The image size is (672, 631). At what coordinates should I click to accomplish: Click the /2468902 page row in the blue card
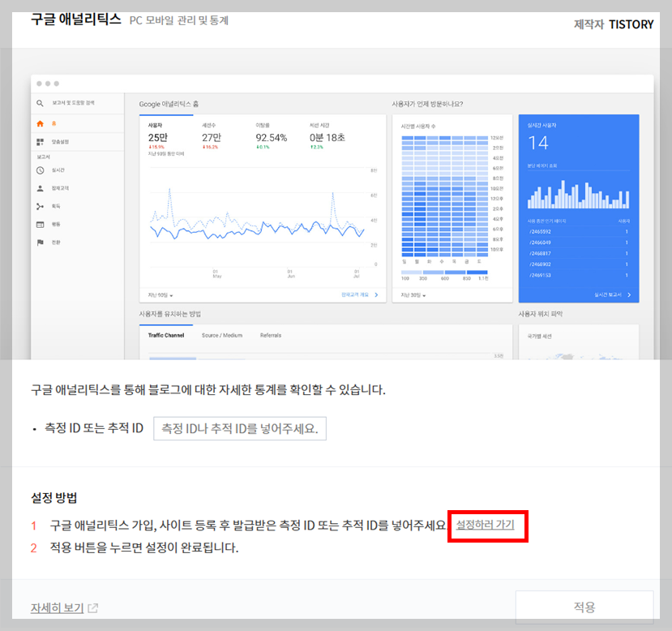tap(579, 264)
